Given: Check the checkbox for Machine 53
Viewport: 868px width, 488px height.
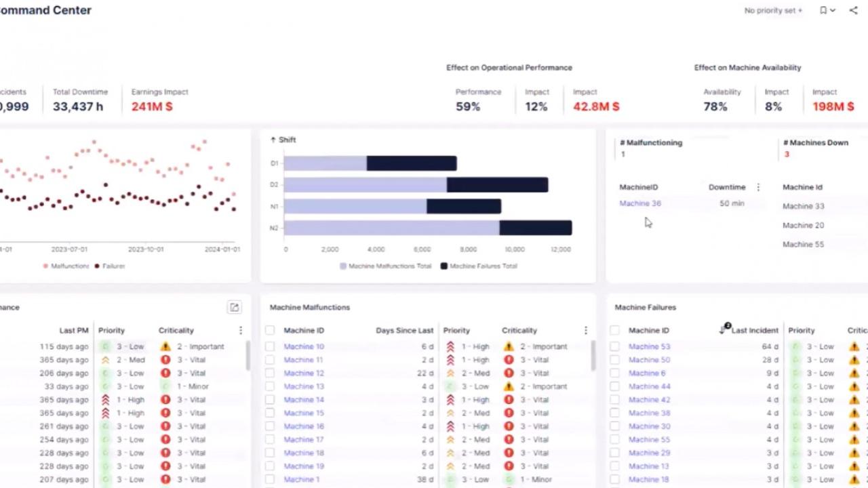Looking at the screenshot, I should tap(614, 346).
